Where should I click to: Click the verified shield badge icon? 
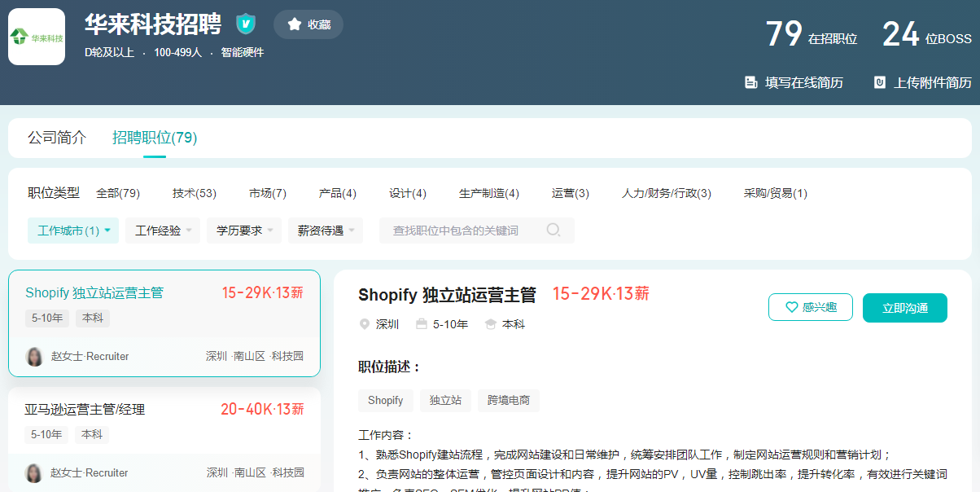246,24
